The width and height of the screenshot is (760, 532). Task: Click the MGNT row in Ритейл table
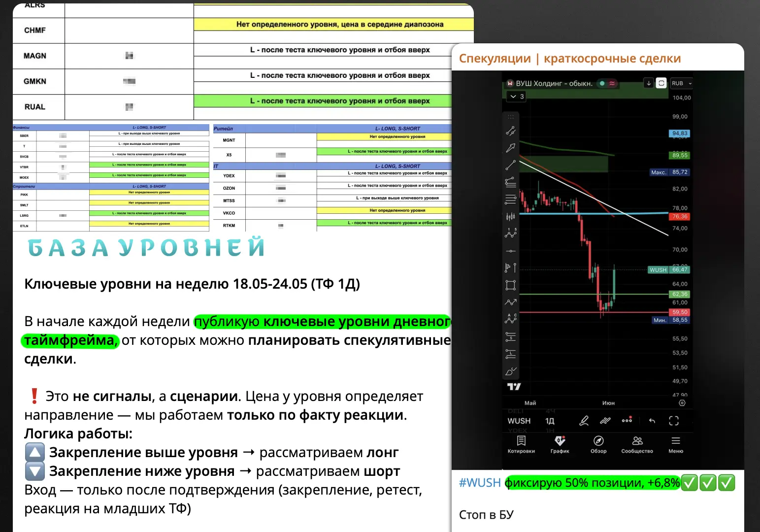click(332, 140)
